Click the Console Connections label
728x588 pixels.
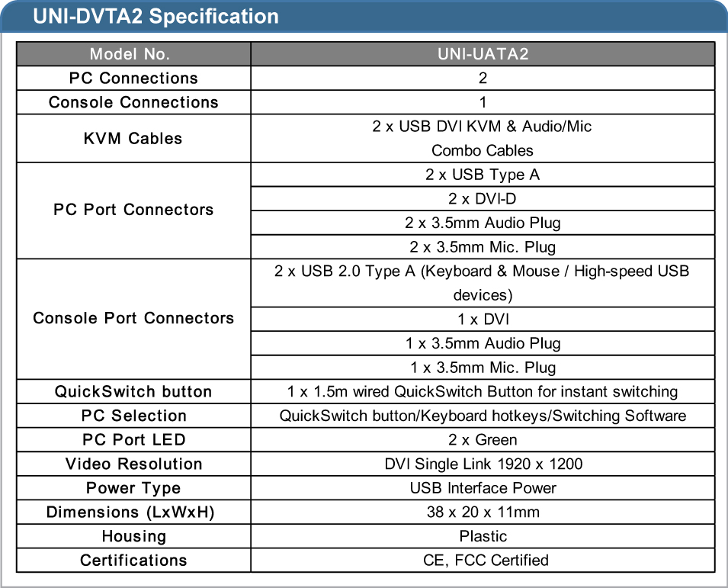coord(133,102)
